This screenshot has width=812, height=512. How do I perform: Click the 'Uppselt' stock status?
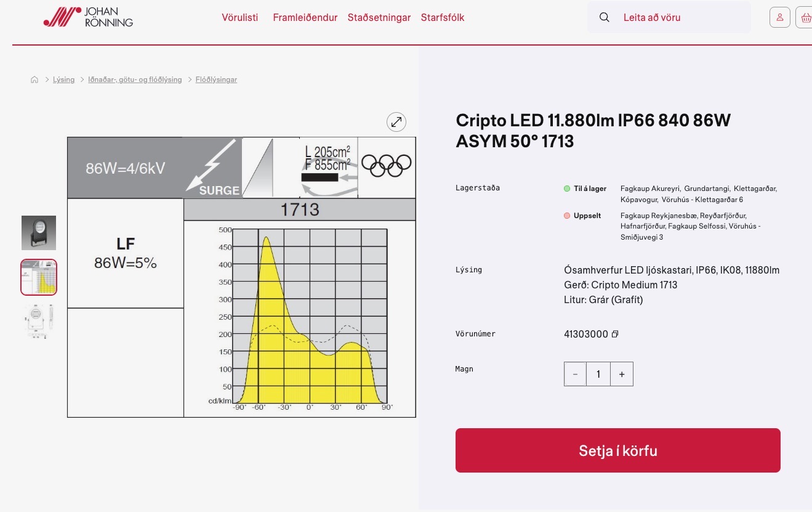point(582,216)
